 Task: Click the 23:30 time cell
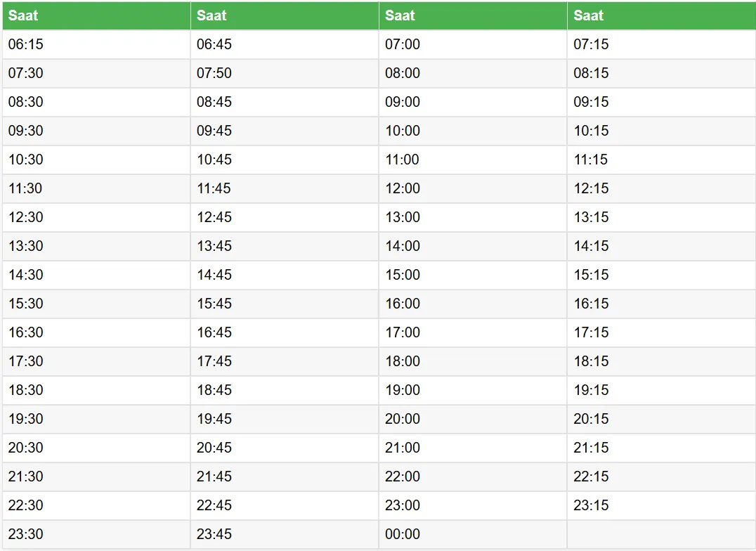26,534
